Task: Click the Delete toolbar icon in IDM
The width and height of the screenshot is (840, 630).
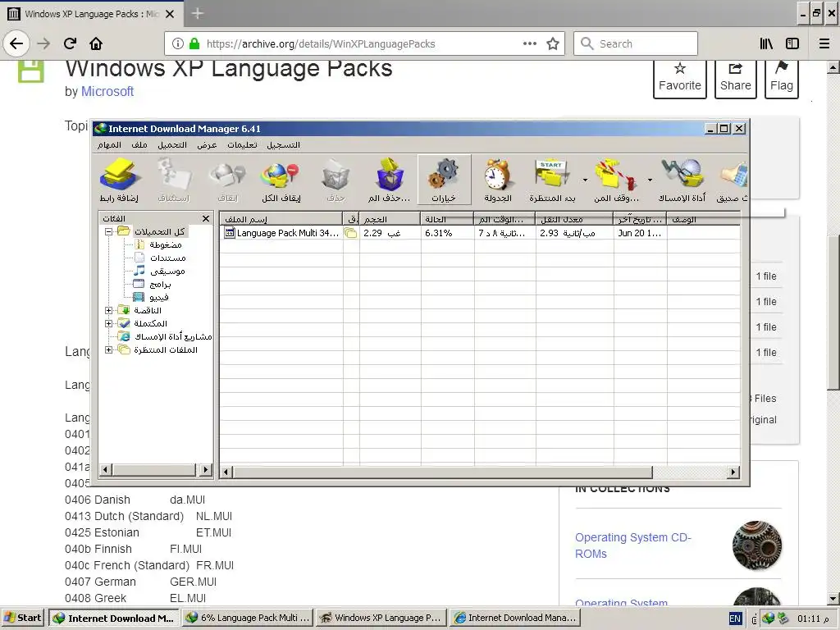Action: tap(336, 180)
